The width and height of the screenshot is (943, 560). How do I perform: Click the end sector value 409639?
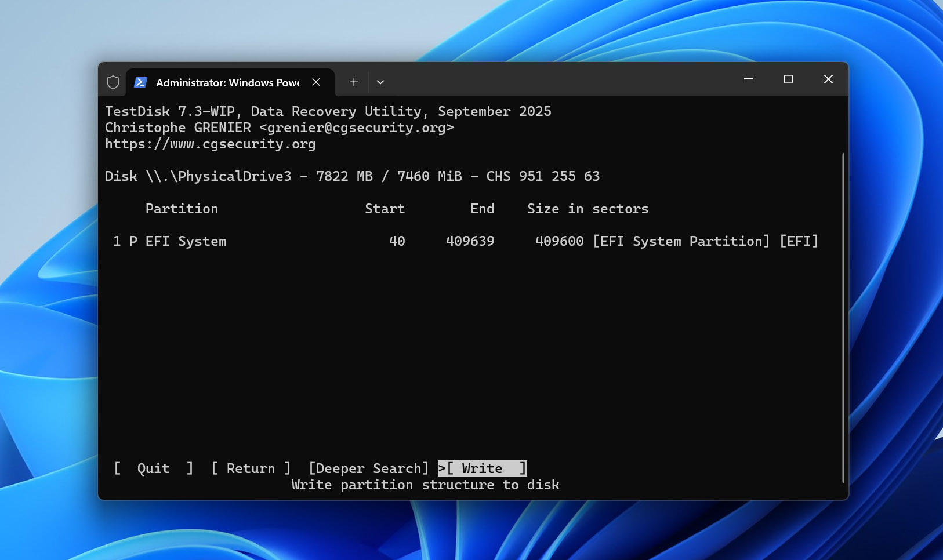coord(470,241)
